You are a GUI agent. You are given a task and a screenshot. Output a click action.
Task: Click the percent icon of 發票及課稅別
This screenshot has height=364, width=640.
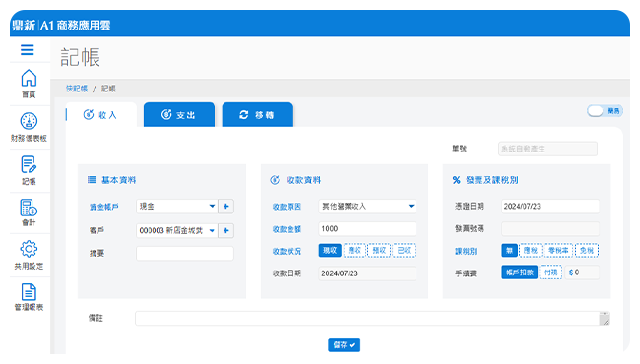point(456,180)
